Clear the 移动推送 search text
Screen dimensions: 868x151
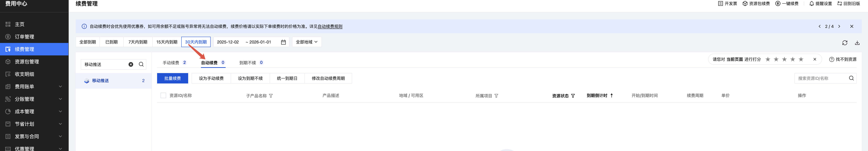coord(131,65)
